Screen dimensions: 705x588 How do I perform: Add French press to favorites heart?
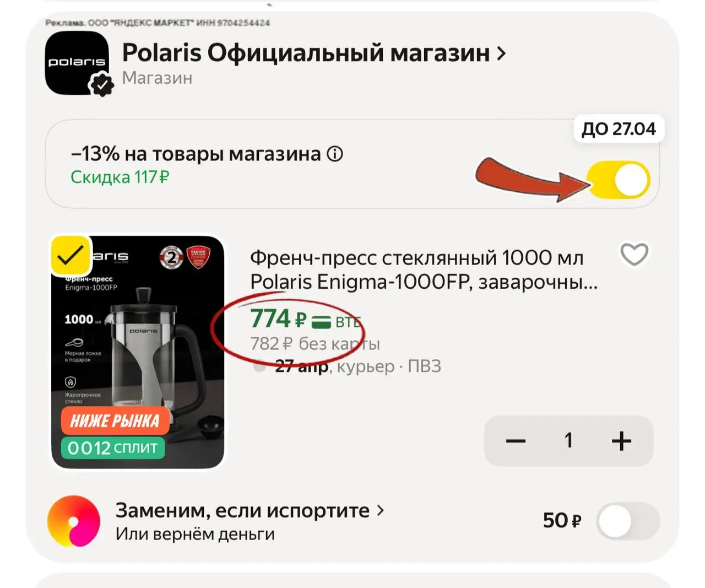tap(634, 255)
